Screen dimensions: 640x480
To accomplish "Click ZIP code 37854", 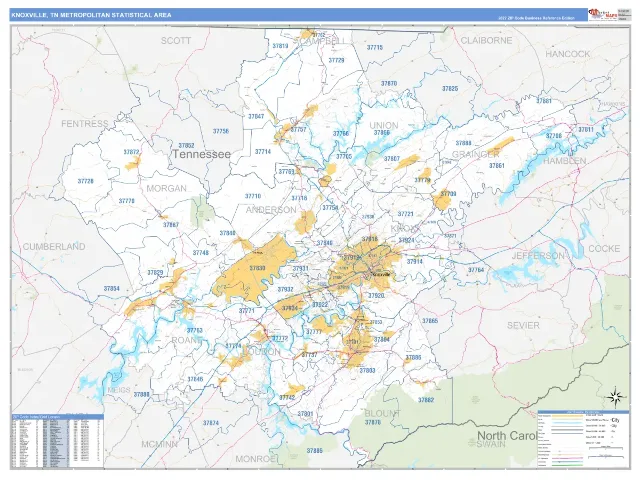I will (111, 289).
